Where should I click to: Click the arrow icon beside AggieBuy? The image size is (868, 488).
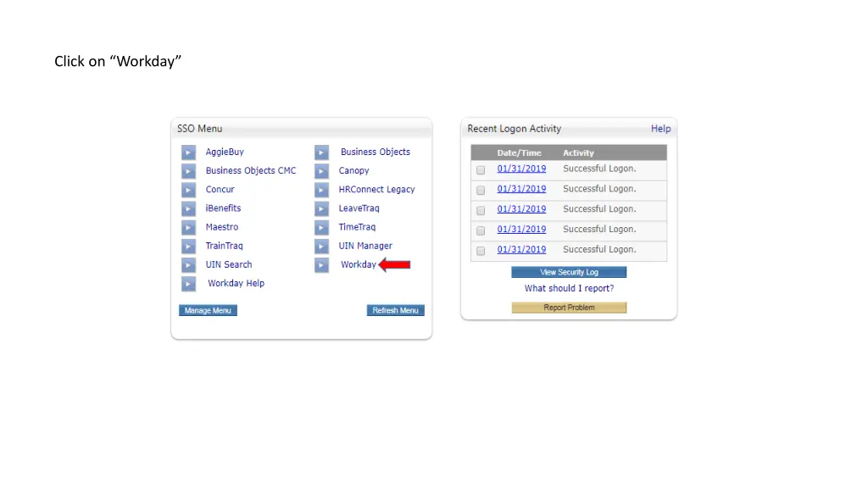(188, 152)
